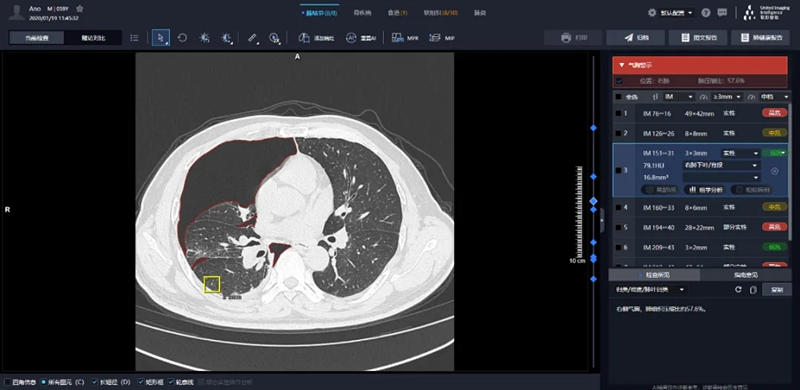Screen dimensions: 800x390
Task: Toggle the contour line checkbox
Action: [x=171, y=382]
